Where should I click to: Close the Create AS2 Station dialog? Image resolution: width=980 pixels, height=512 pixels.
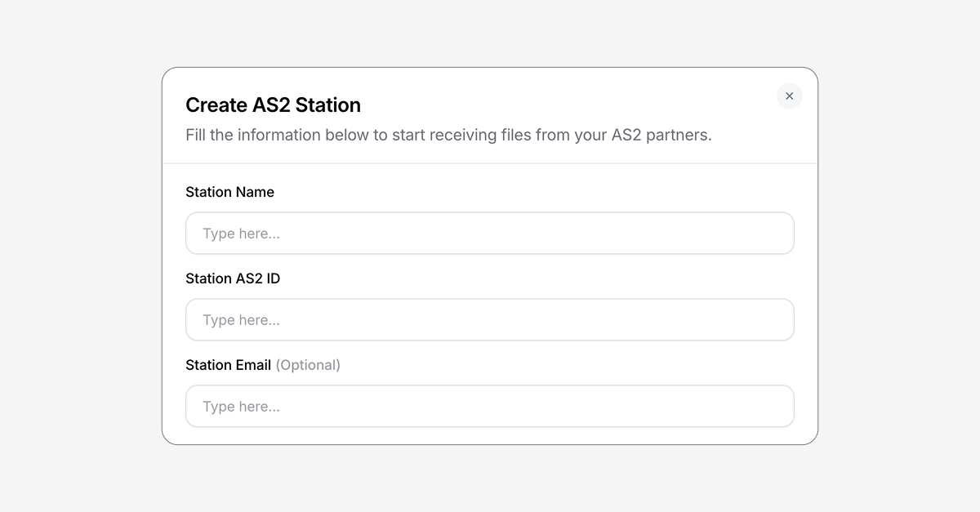pos(789,96)
